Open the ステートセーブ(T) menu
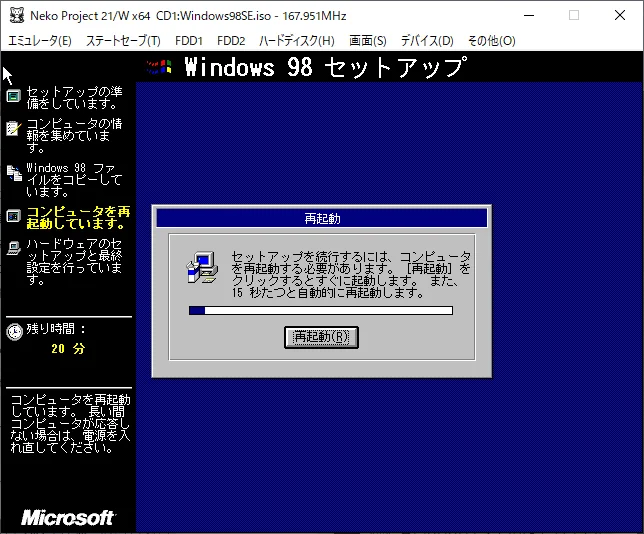Screen dimensions: 644x534 (x=123, y=41)
